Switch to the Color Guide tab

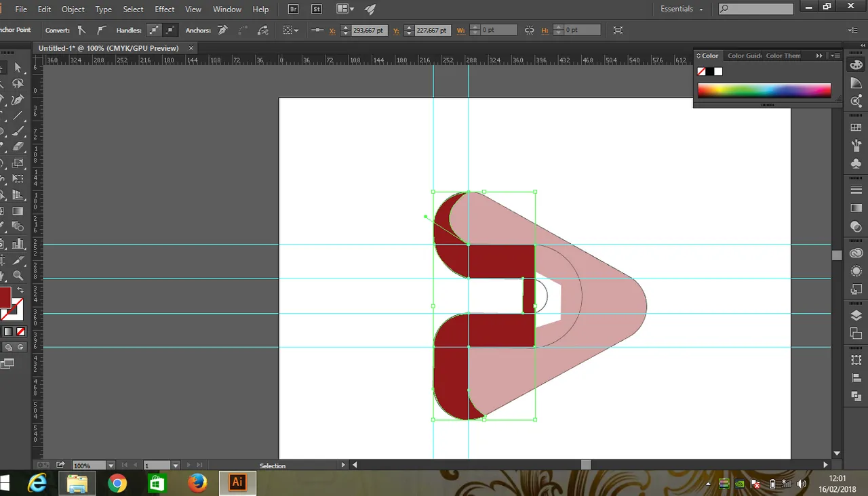(x=745, y=56)
